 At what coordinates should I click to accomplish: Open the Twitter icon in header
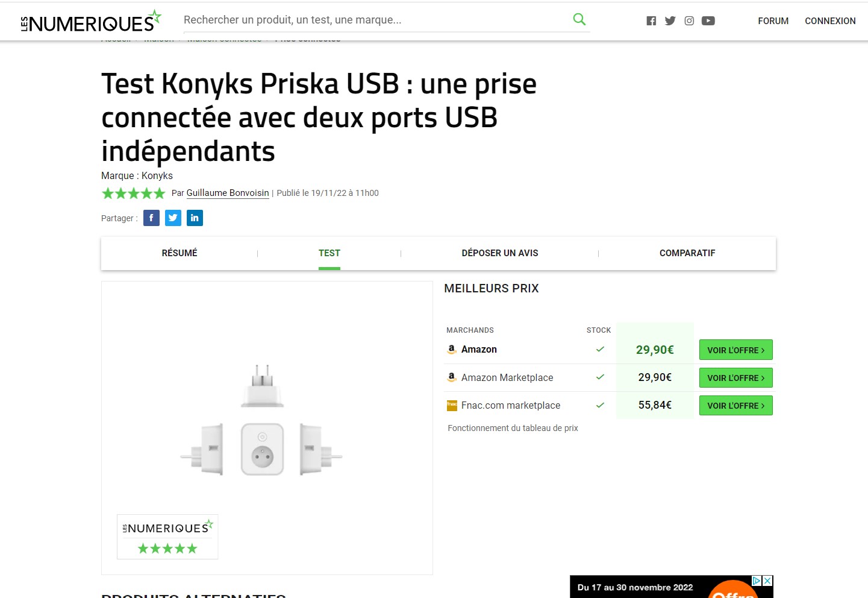coord(670,21)
